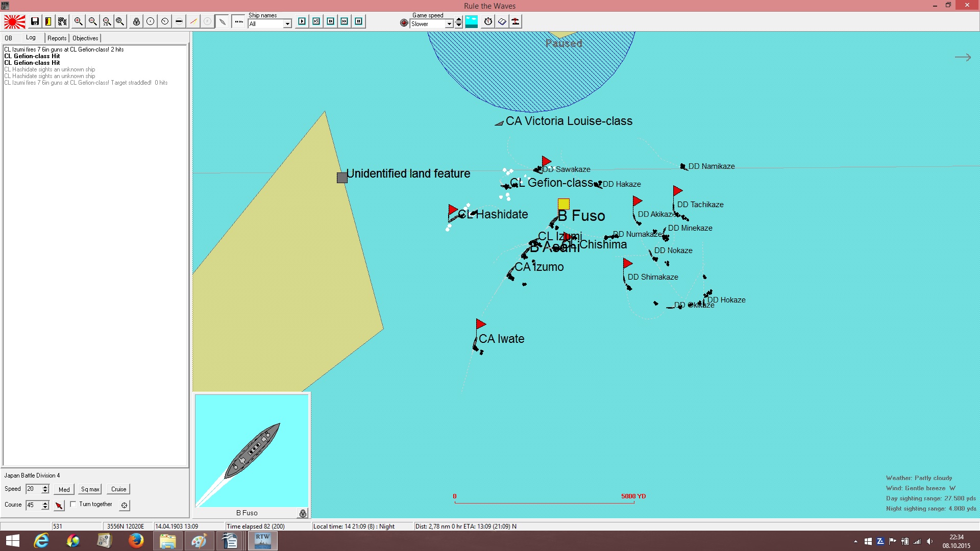This screenshot has width=980, height=551.
Task: Click the first zoom out magnifier icon
Action: tap(92, 21)
